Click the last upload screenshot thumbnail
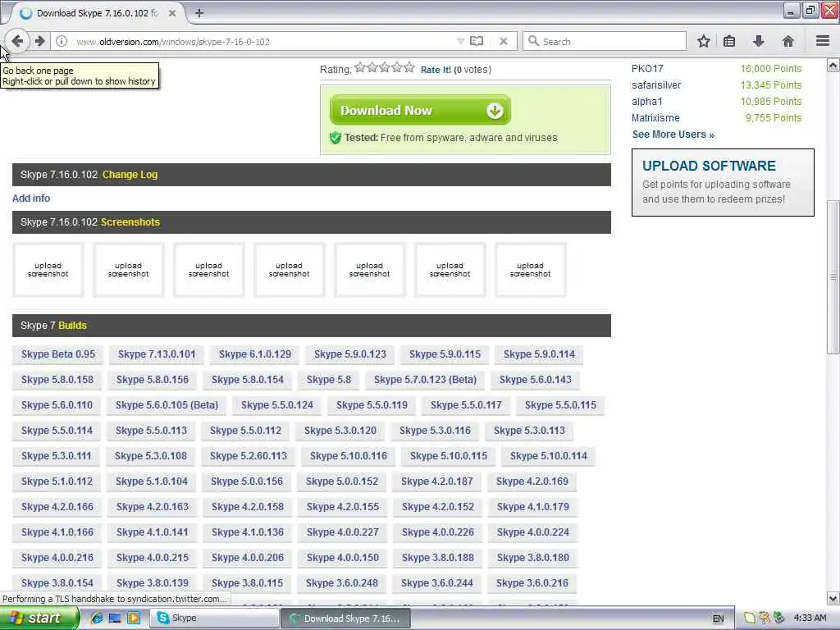Viewport: 840px width, 630px height. (531, 269)
